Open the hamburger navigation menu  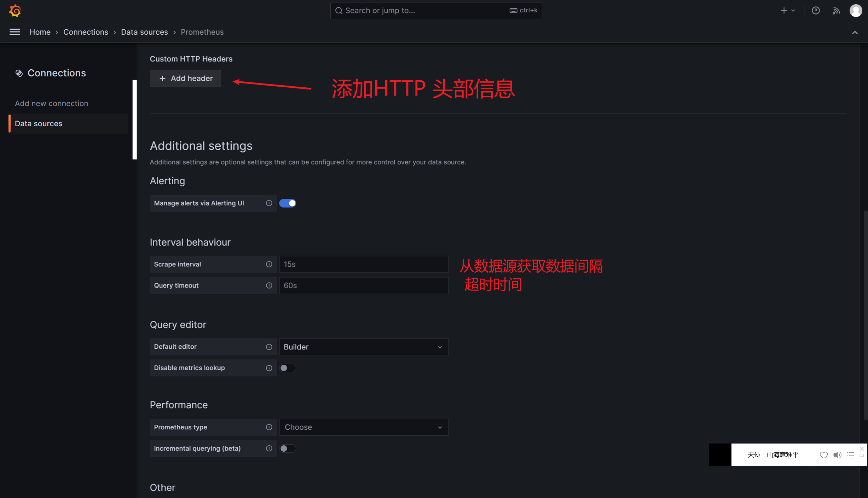click(15, 32)
